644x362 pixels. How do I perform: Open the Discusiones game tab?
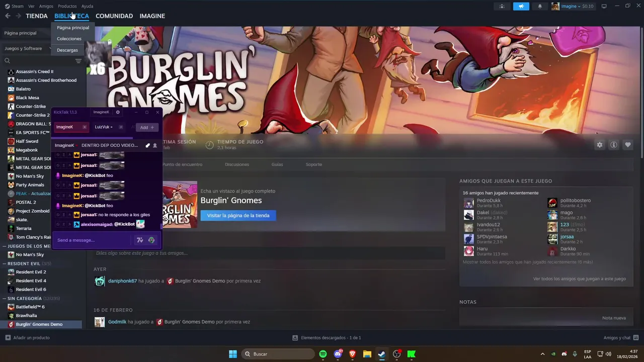click(237, 164)
